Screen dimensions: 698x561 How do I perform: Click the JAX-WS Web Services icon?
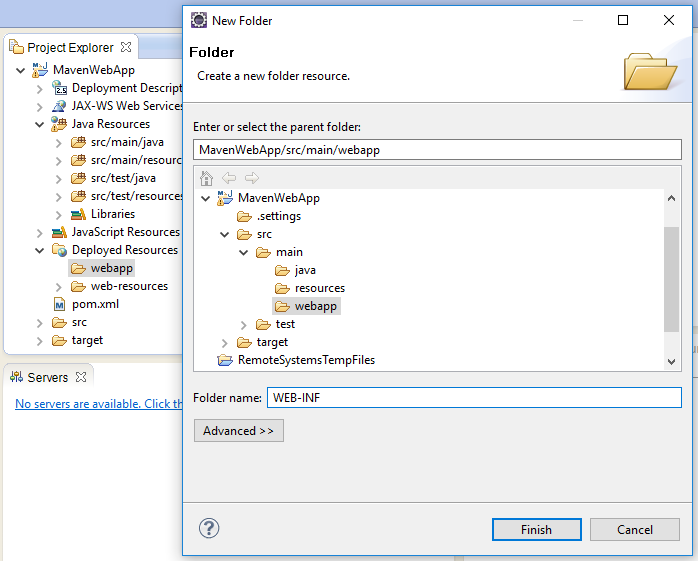[x=59, y=106]
